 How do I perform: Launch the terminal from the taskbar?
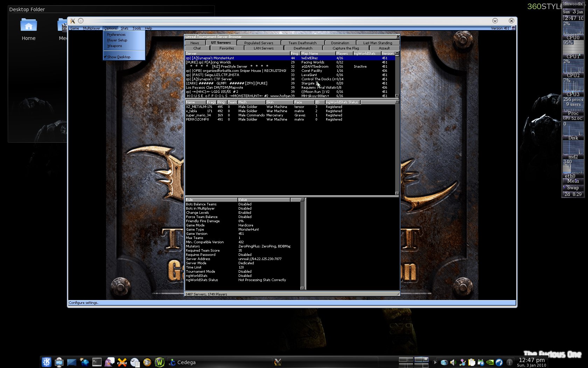pos(97,362)
